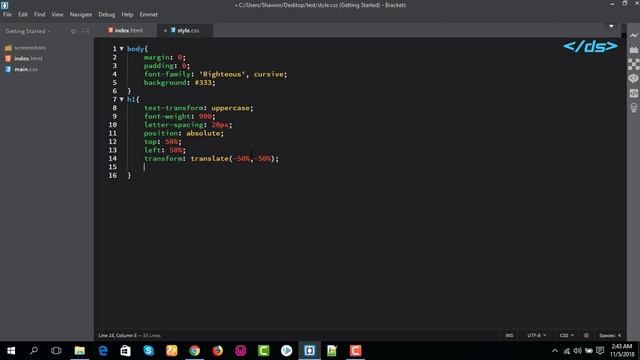This screenshot has width=640, height=360.
Task: Open red Camtasia recorder on taskbar
Action: pos(356,351)
